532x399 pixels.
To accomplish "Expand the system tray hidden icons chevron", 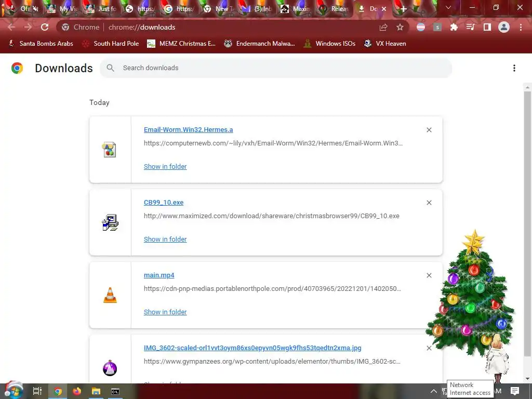I will coord(434,391).
